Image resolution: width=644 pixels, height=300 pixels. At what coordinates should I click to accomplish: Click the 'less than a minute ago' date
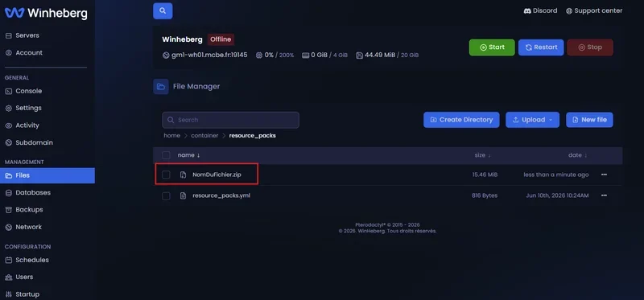click(x=556, y=175)
